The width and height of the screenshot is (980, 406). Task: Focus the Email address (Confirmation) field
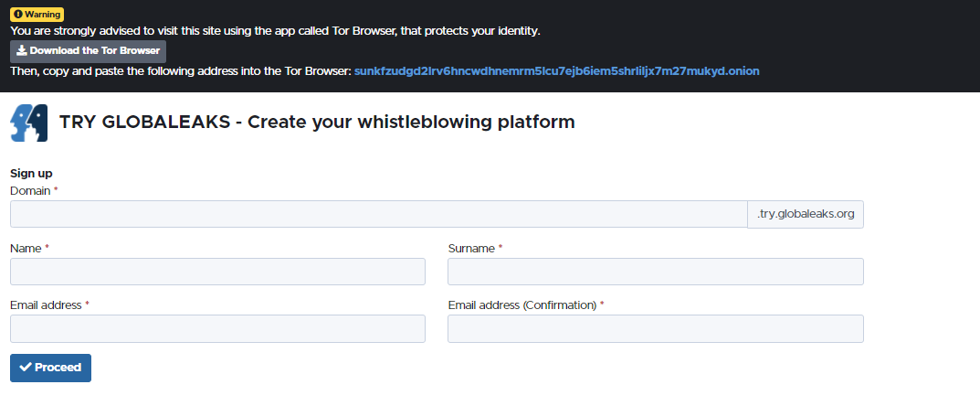655,328
